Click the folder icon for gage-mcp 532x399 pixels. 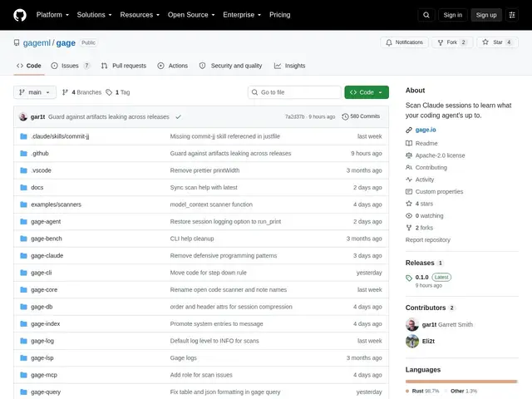[23, 375]
